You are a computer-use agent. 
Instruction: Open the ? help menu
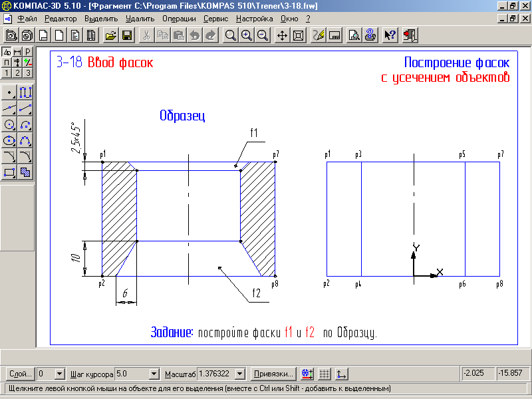[x=308, y=19]
